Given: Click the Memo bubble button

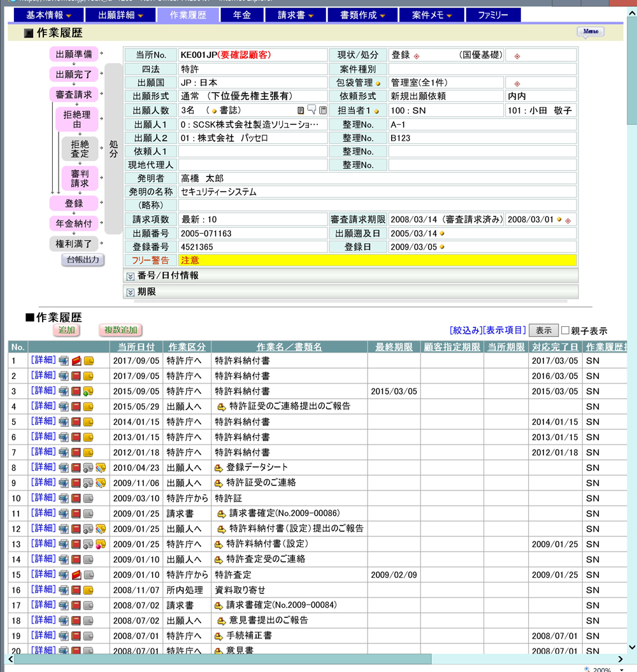Looking at the screenshot, I should click(590, 32).
